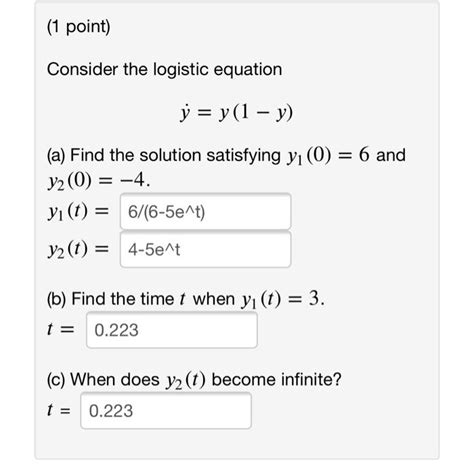Click the "Consider the logistic equation" text
474x466 pixels.
[x=164, y=70]
